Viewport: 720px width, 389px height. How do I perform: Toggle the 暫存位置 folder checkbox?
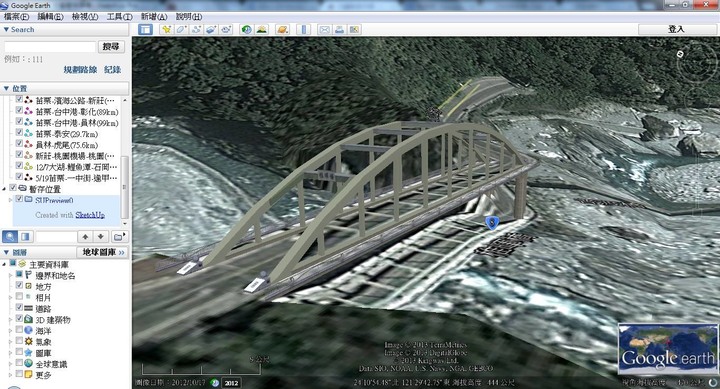click(x=13, y=188)
